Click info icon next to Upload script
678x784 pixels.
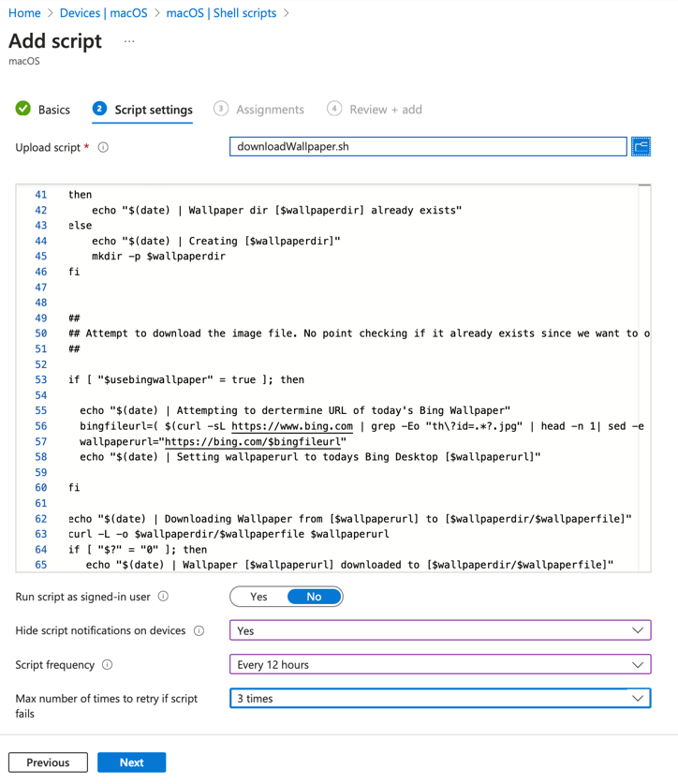click(x=103, y=147)
